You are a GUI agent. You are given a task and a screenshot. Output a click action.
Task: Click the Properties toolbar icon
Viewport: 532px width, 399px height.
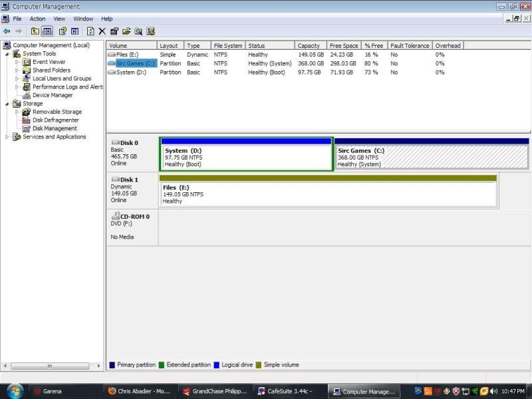[x=114, y=31]
